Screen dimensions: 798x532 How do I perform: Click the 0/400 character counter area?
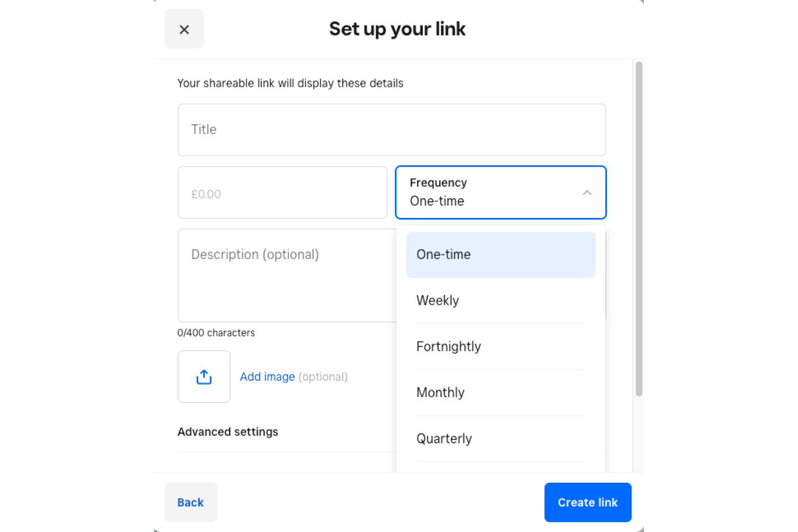point(216,333)
